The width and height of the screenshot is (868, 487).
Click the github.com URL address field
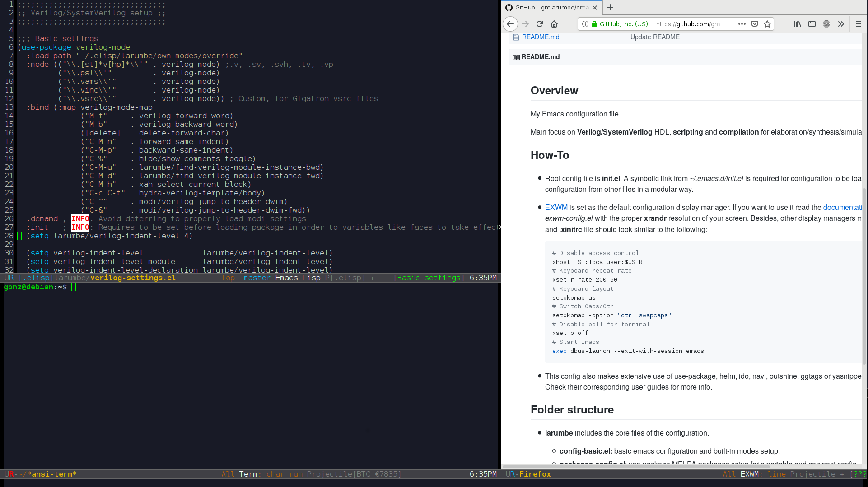(x=691, y=24)
